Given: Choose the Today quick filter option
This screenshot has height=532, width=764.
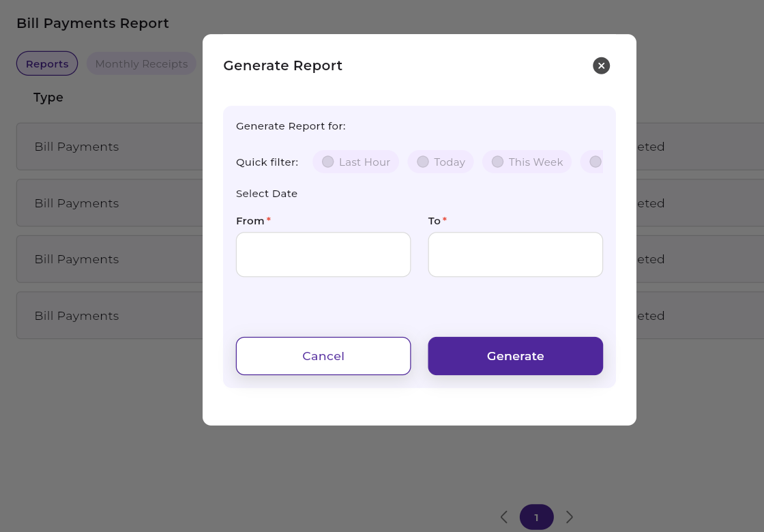Looking at the screenshot, I should click(x=441, y=162).
